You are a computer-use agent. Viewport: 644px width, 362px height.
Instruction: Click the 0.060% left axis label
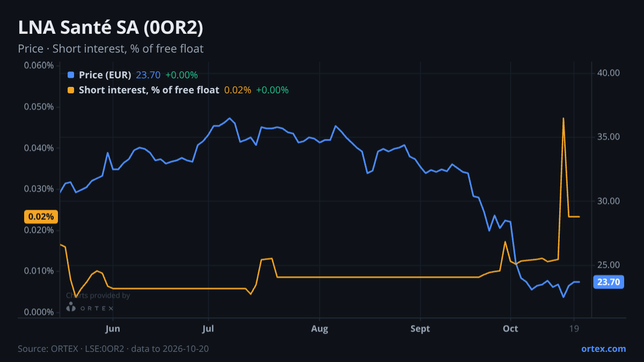pyautogui.click(x=39, y=65)
